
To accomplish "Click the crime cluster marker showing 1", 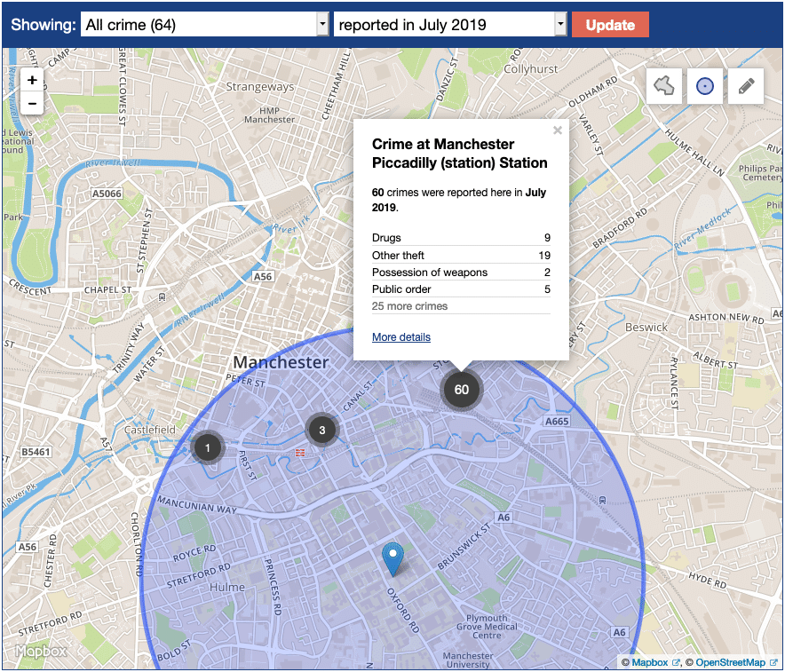I will [x=208, y=447].
